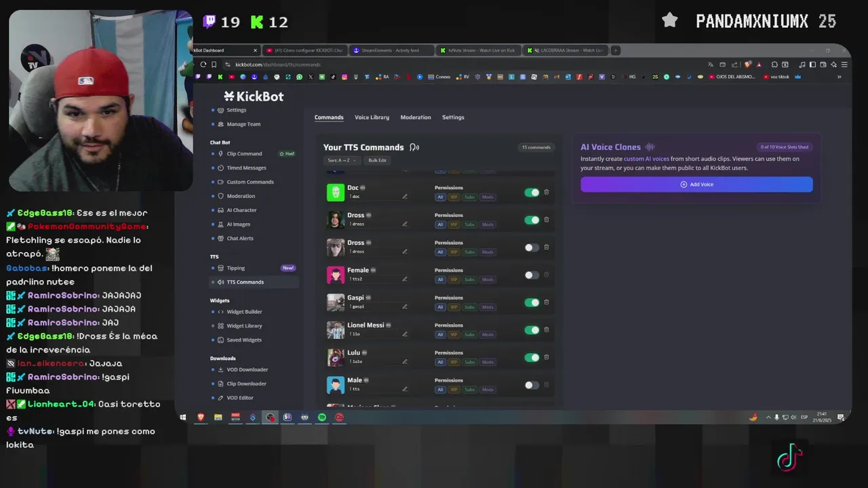
Task: Show hidden system tray icons chevron
Action: (x=768, y=418)
